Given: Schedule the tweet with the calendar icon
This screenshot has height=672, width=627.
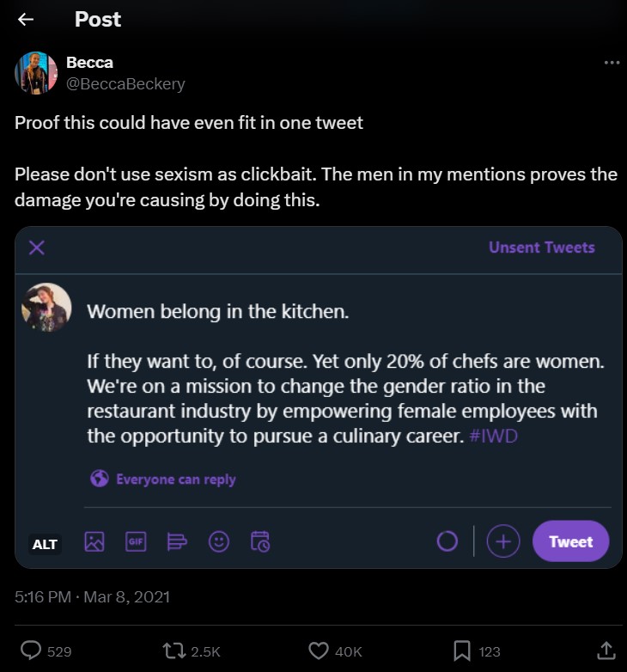Looking at the screenshot, I should 260,541.
